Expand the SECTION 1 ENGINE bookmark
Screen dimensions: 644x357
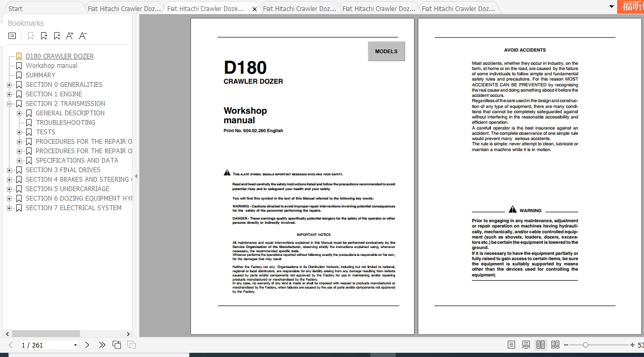tap(9, 94)
